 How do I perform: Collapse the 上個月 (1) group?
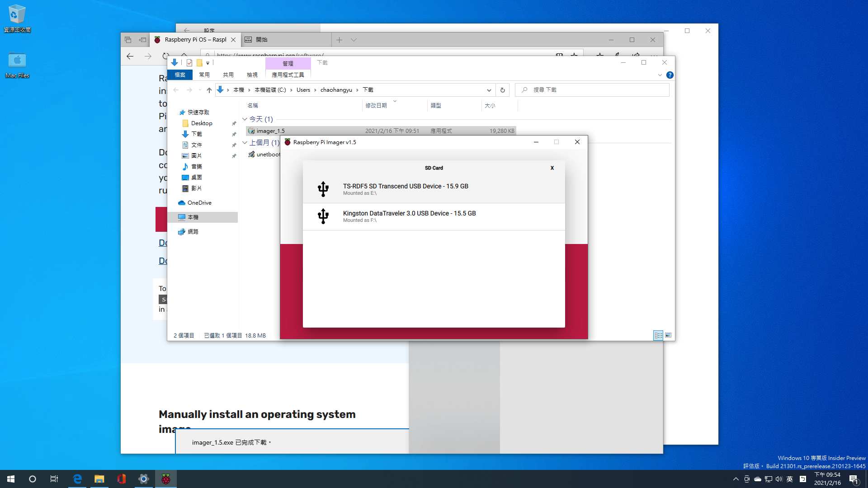tap(245, 142)
